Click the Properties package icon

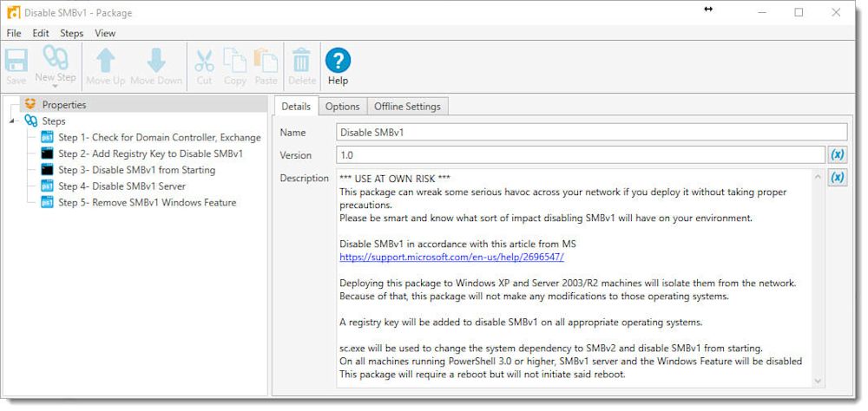pyautogui.click(x=30, y=104)
